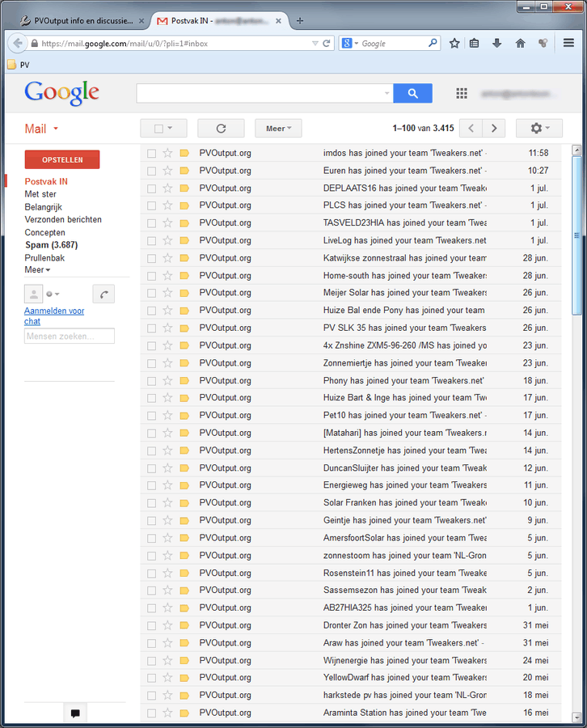Check the Meijer Solar email checkbox
Screen dimensions: 587x728
(x=151, y=293)
